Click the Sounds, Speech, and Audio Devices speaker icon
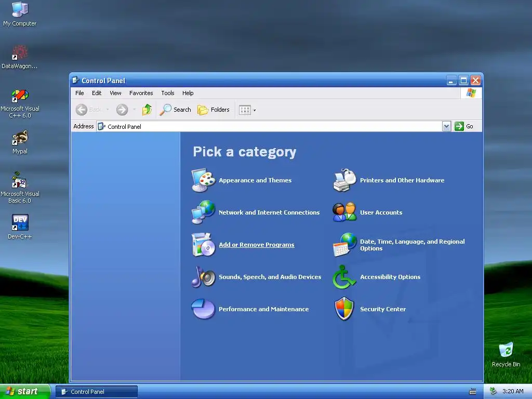 tap(203, 277)
